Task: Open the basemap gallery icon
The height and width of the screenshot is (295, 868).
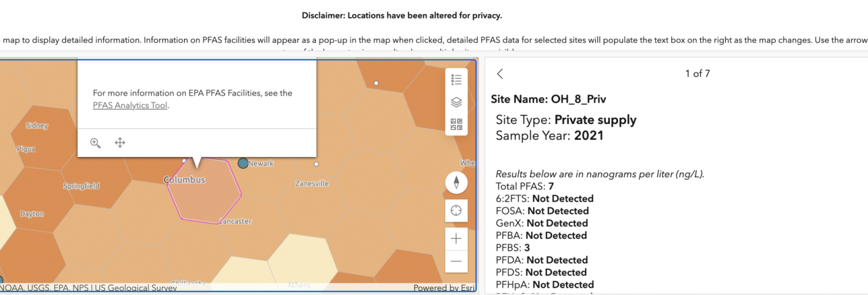Action: tap(456, 124)
